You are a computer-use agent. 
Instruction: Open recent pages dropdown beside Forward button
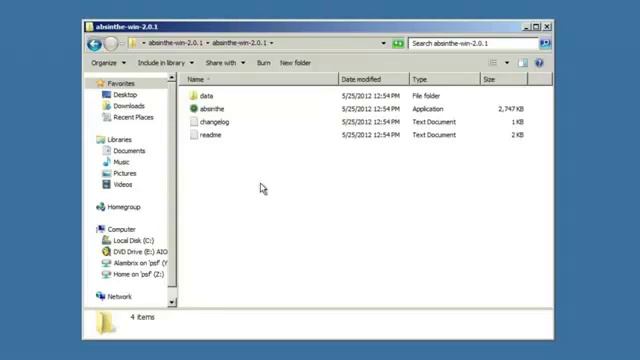(122, 43)
